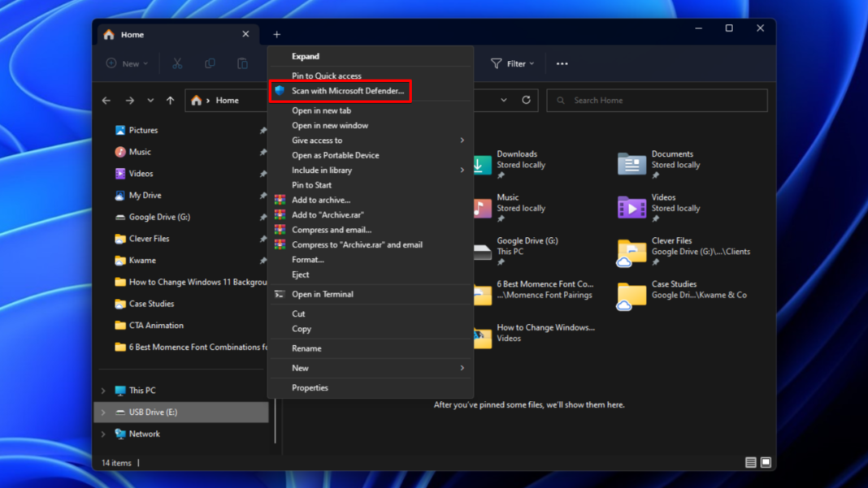
Task: Expand This PC in the sidebar
Action: [x=102, y=390]
